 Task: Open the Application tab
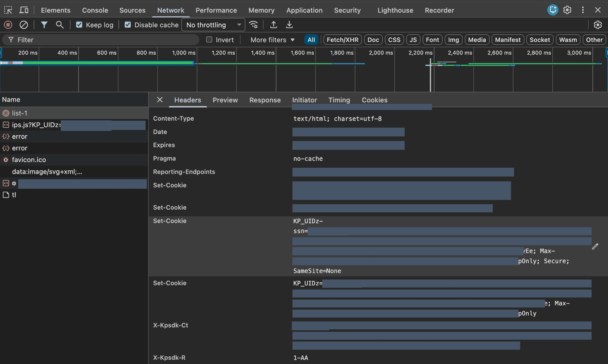[x=304, y=10]
